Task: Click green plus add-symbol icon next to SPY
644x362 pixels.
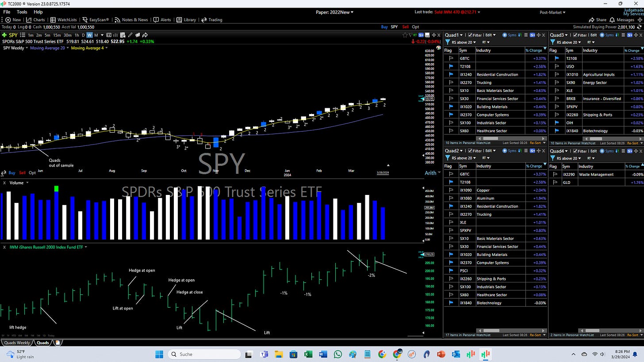Action: click(x=4, y=35)
